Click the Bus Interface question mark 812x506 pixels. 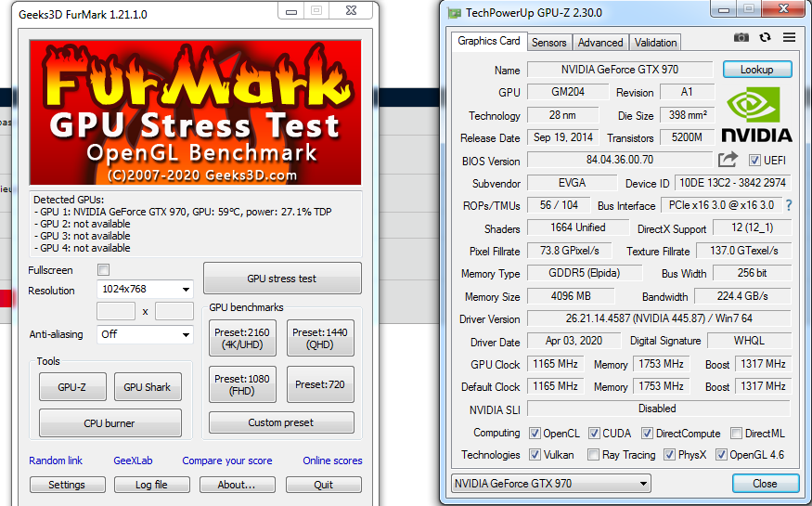tap(788, 205)
